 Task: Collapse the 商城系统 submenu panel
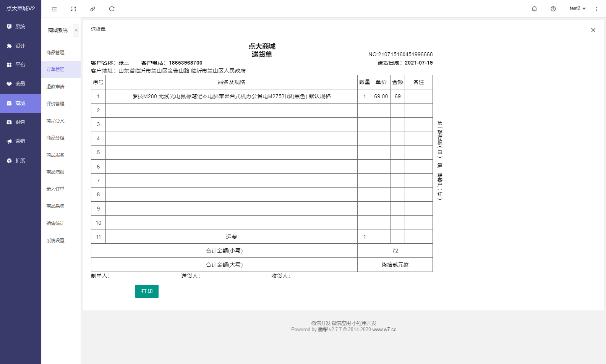pyautogui.click(x=76, y=30)
